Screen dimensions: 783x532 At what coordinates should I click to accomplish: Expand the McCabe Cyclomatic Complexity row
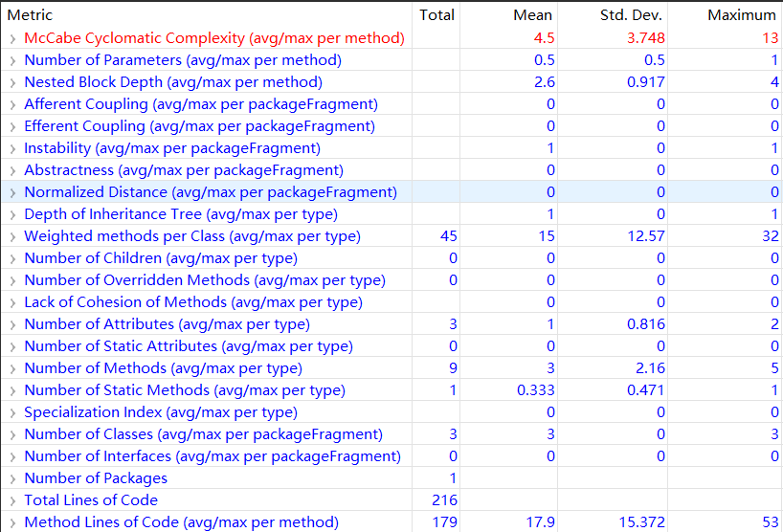click(12, 38)
